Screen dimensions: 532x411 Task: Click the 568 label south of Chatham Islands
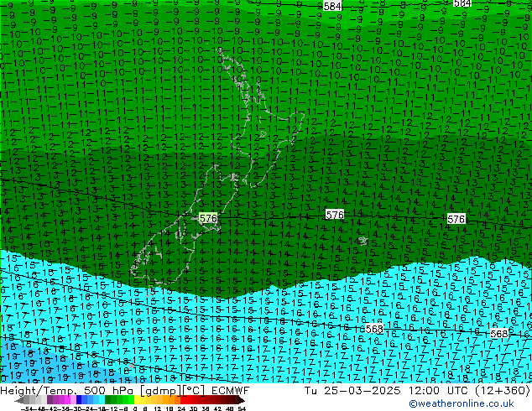pos(374,329)
